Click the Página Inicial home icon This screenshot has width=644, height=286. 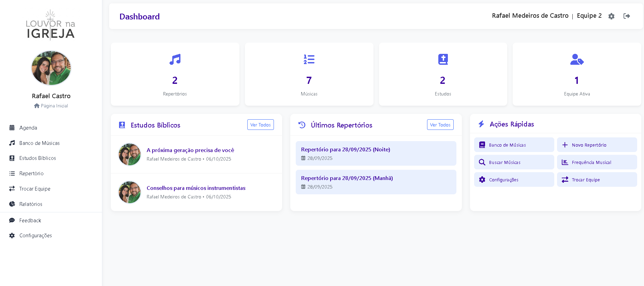click(37, 106)
